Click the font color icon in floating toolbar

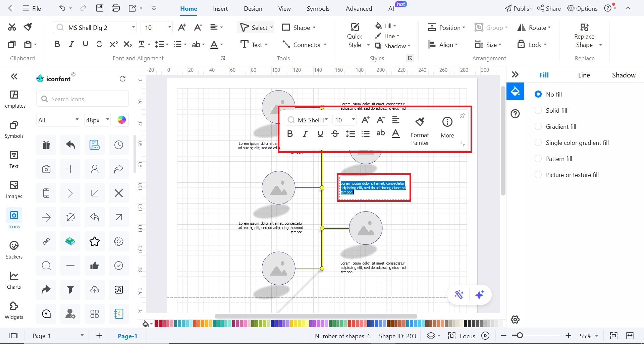point(396,134)
